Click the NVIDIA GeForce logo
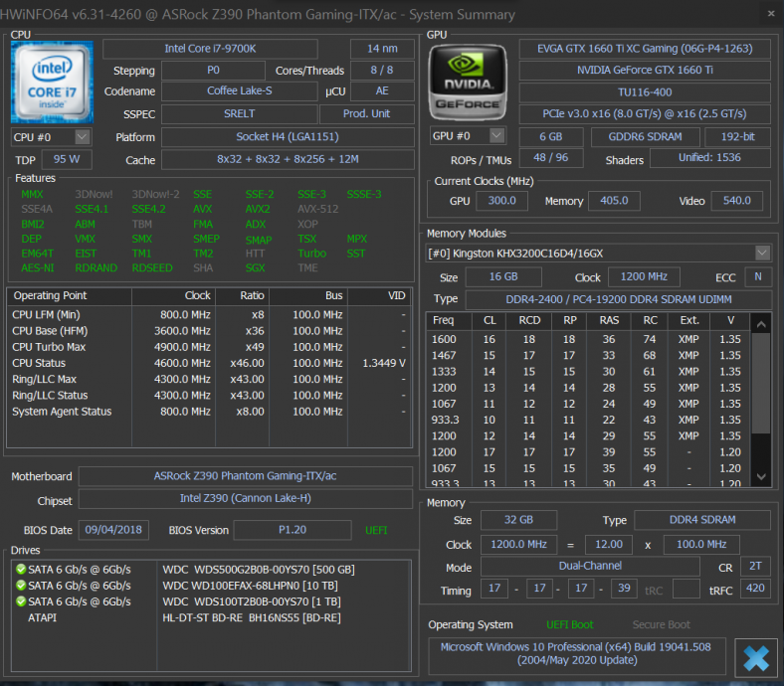 467,82
